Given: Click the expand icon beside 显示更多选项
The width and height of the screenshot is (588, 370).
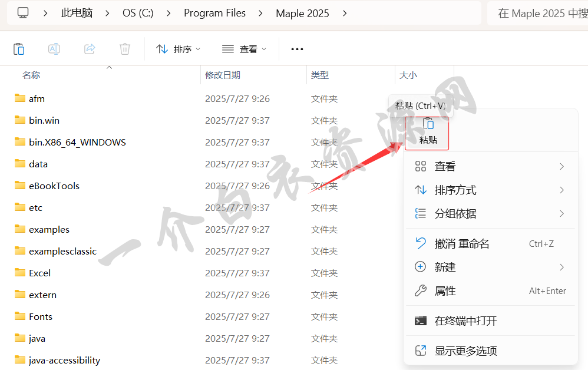Looking at the screenshot, I should point(420,351).
